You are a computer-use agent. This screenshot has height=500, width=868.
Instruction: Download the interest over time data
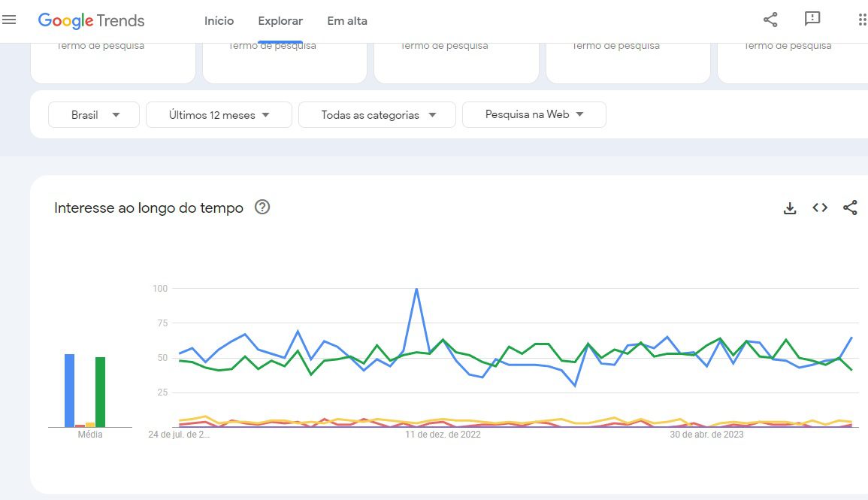tap(790, 208)
